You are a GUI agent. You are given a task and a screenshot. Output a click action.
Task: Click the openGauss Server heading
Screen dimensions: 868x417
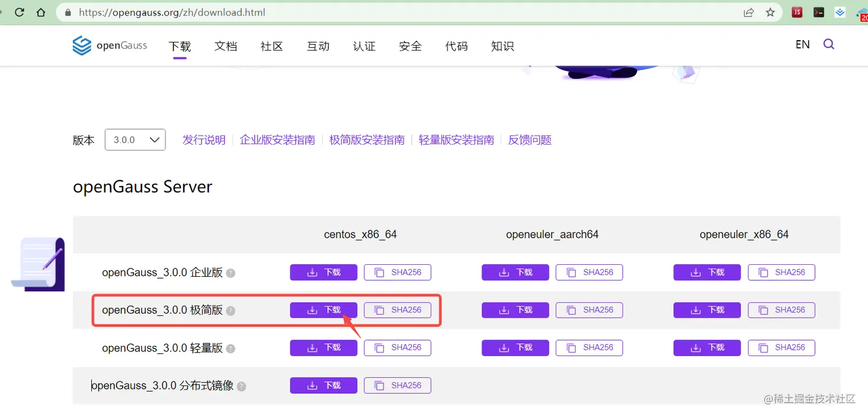point(142,187)
